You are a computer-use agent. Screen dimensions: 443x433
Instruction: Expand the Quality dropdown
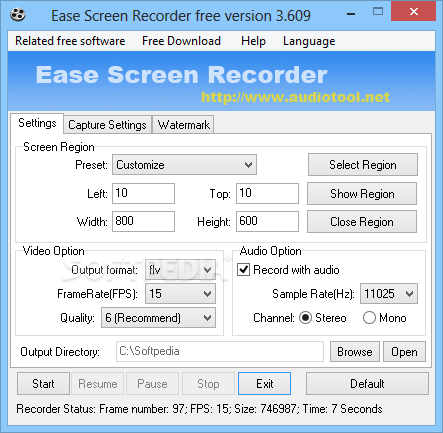click(158, 318)
